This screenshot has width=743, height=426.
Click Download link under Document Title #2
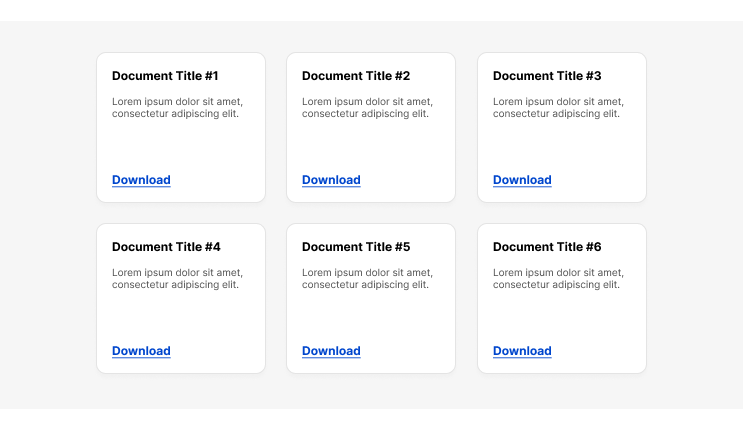click(x=331, y=180)
